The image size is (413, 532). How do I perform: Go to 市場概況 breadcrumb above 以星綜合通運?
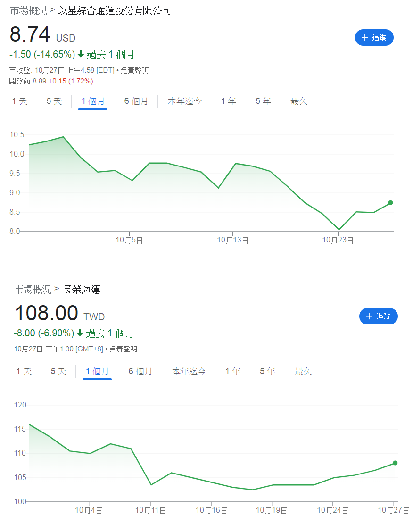(x=28, y=10)
